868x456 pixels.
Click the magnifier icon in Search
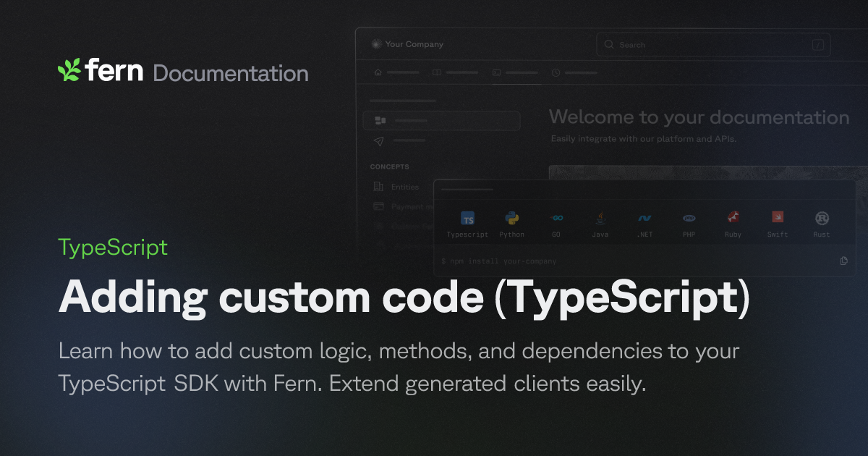(x=609, y=45)
